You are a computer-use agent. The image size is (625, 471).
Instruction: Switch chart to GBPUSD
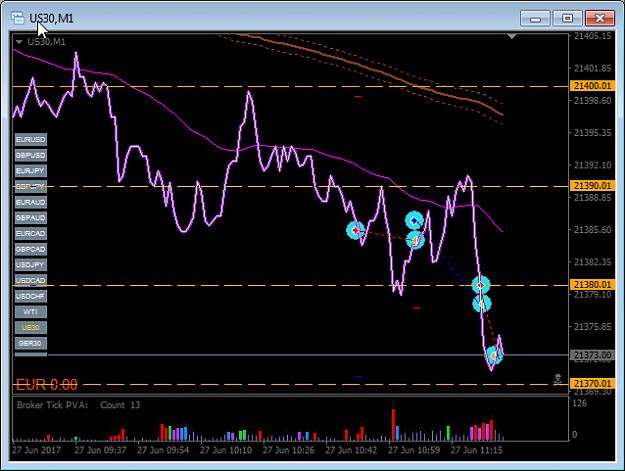pyautogui.click(x=31, y=155)
